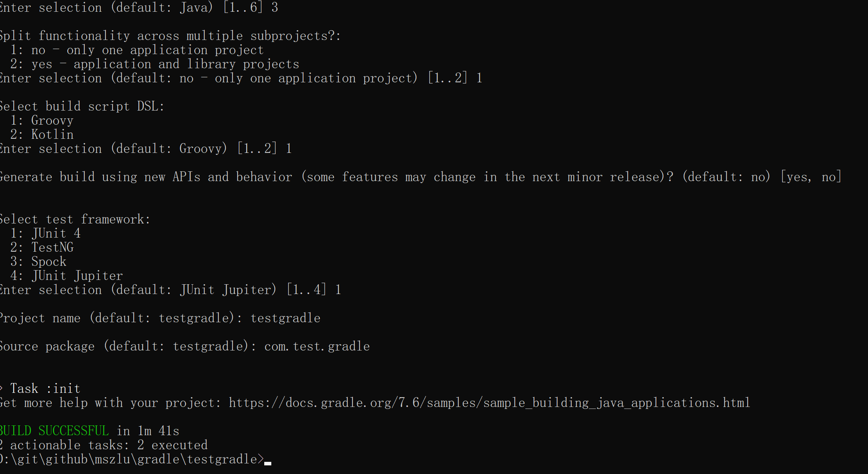Screen dimensions: 868x474
Task: Click the '2: Kotlin' DSL option
Action: pyautogui.click(x=42, y=134)
